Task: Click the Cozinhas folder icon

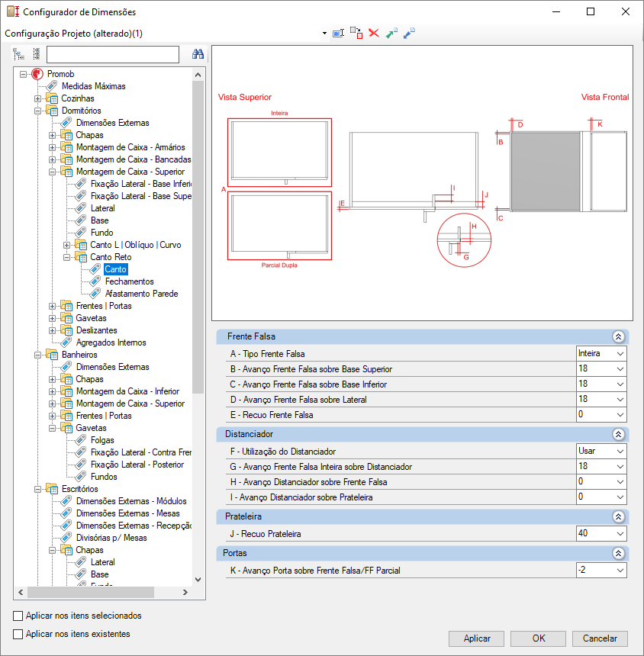Action: (52, 98)
